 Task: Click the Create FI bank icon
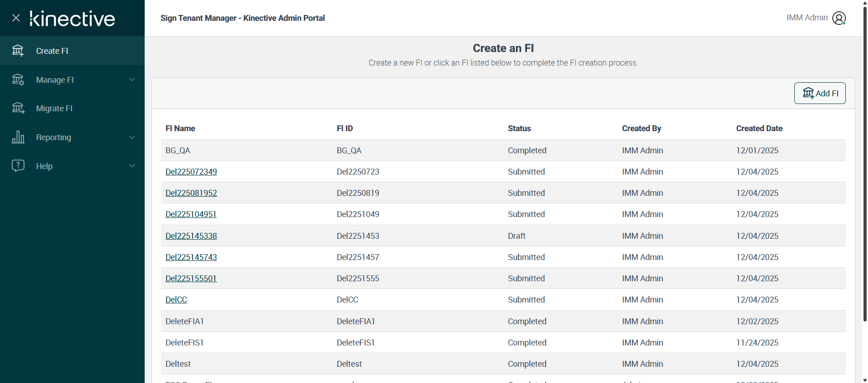point(18,51)
